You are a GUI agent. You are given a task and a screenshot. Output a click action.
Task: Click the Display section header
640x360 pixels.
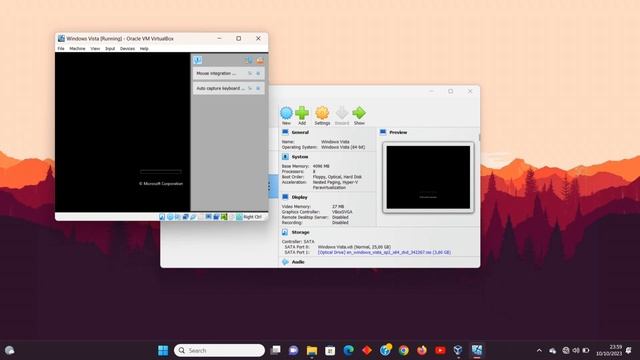(300, 197)
